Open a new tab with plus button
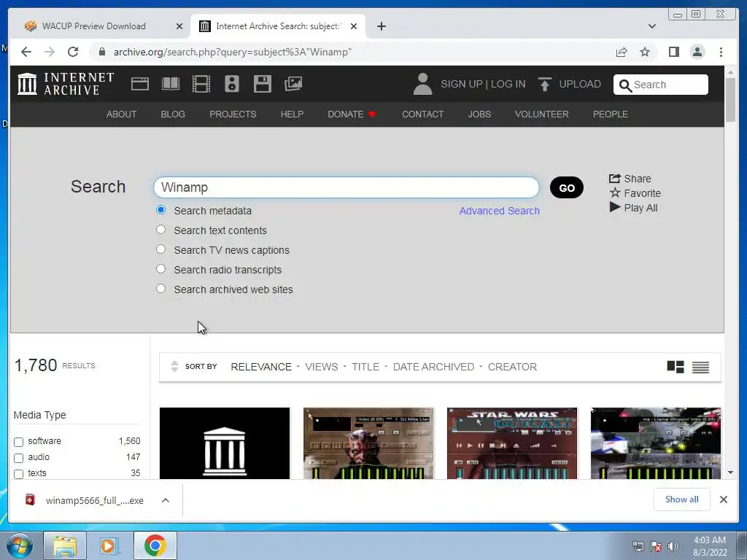Image resolution: width=747 pixels, height=560 pixels. coord(381,26)
